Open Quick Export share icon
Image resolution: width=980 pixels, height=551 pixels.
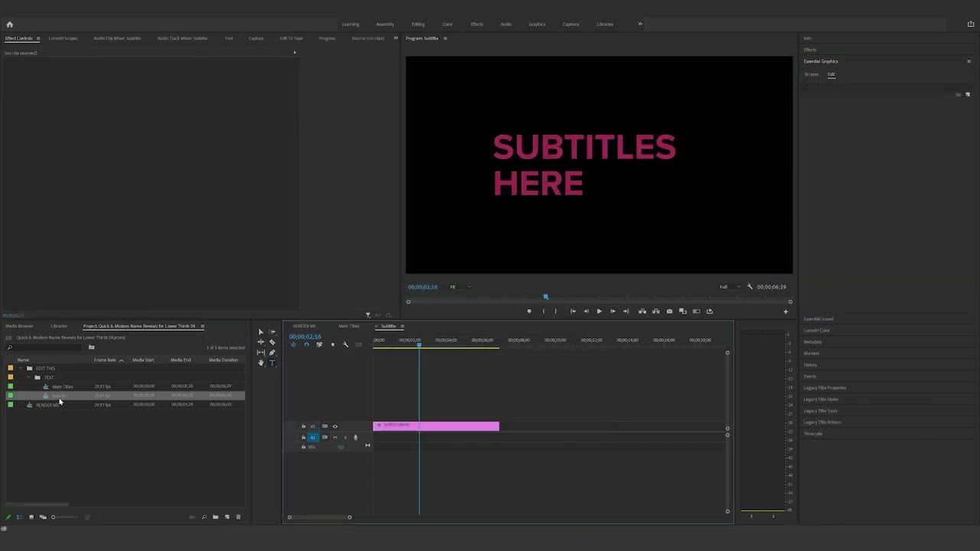pos(971,24)
